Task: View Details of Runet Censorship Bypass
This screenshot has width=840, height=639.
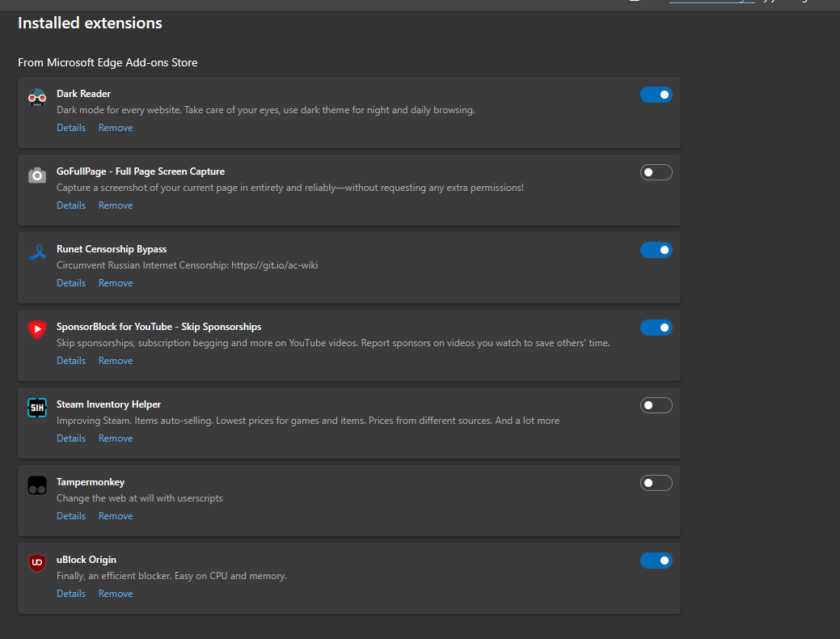Action: pyautogui.click(x=71, y=283)
